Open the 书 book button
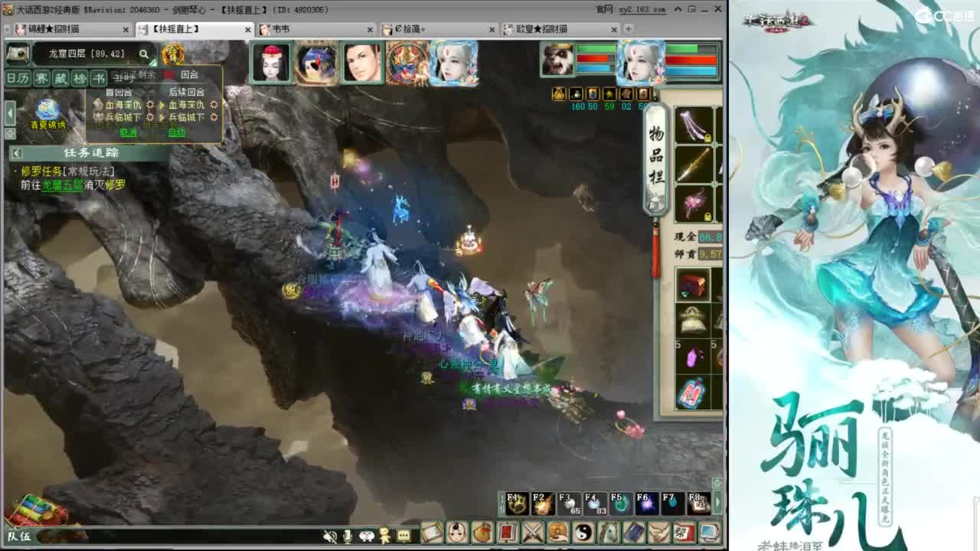This screenshot has width=980, height=551. pyautogui.click(x=99, y=78)
